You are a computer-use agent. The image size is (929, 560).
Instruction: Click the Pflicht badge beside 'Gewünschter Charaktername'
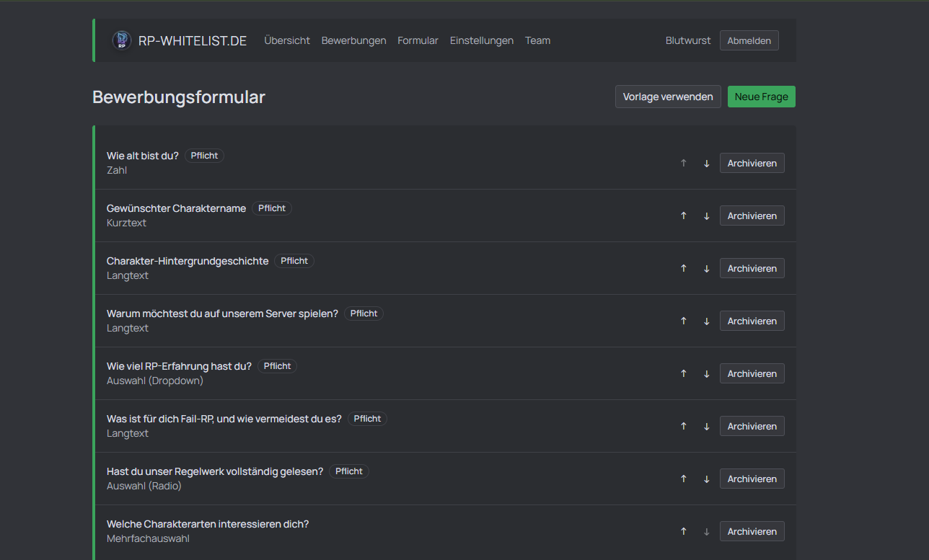[272, 208]
